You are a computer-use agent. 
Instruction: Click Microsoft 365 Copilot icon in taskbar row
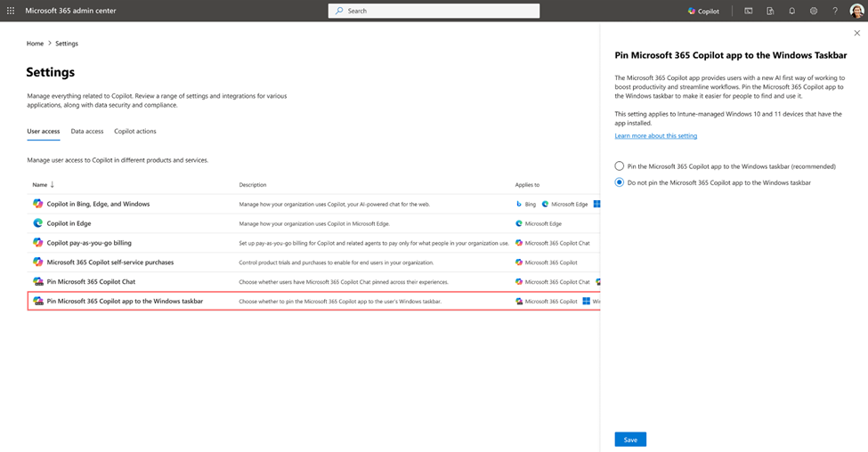tap(519, 302)
